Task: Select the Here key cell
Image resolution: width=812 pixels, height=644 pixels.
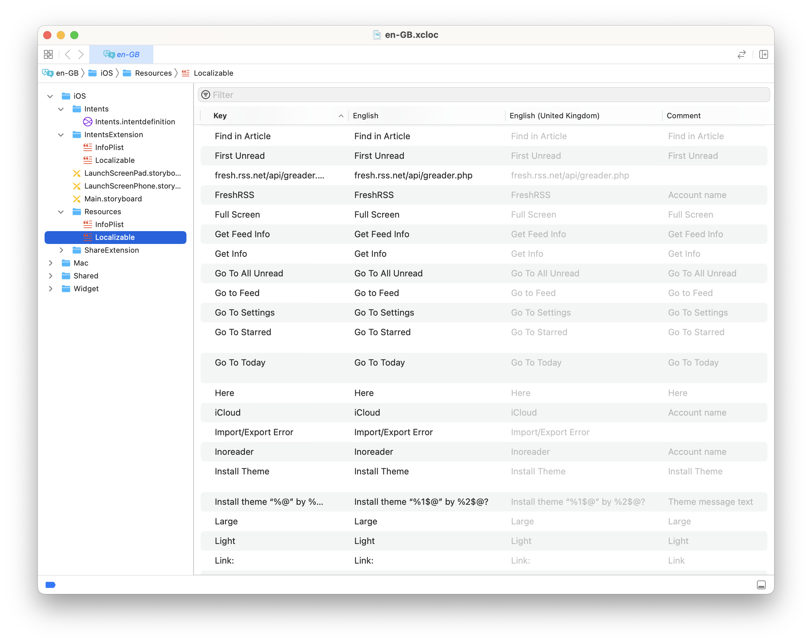Action: [225, 393]
